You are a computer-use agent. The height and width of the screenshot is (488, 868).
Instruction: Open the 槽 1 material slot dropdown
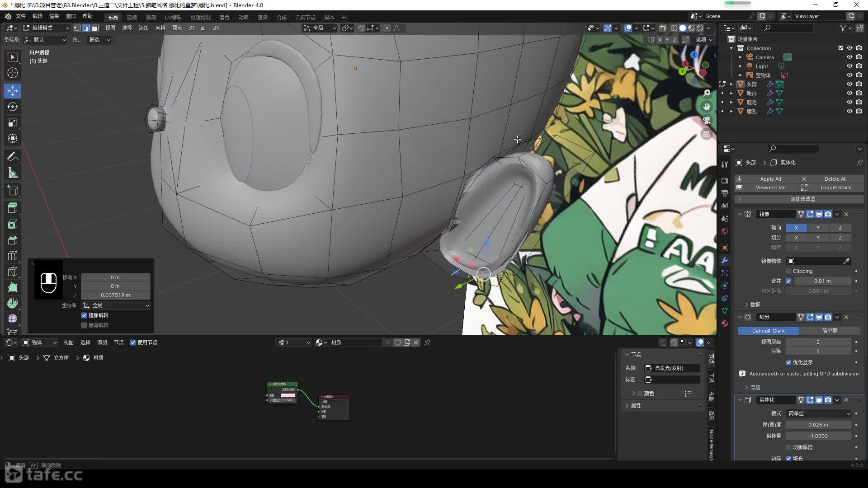(294, 343)
